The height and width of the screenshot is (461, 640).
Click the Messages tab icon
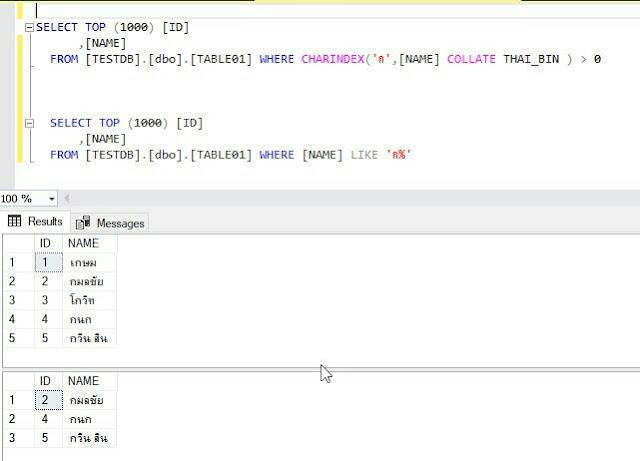(83, 223)
